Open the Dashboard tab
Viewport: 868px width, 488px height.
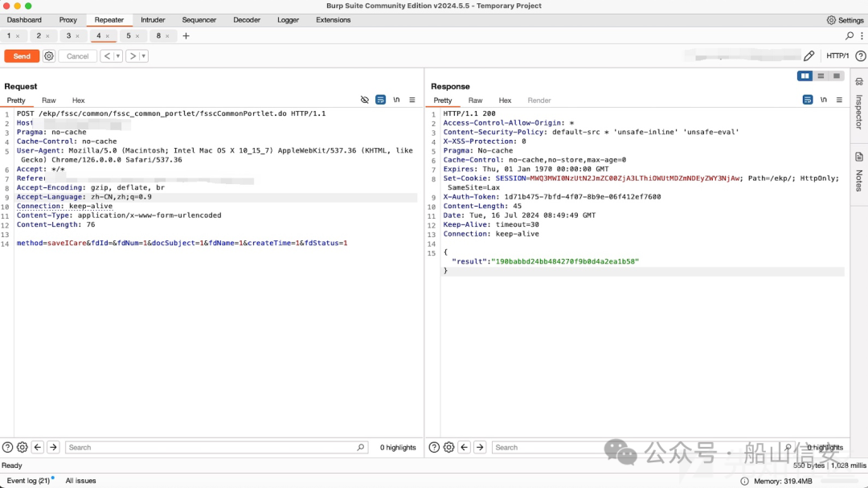24,20
